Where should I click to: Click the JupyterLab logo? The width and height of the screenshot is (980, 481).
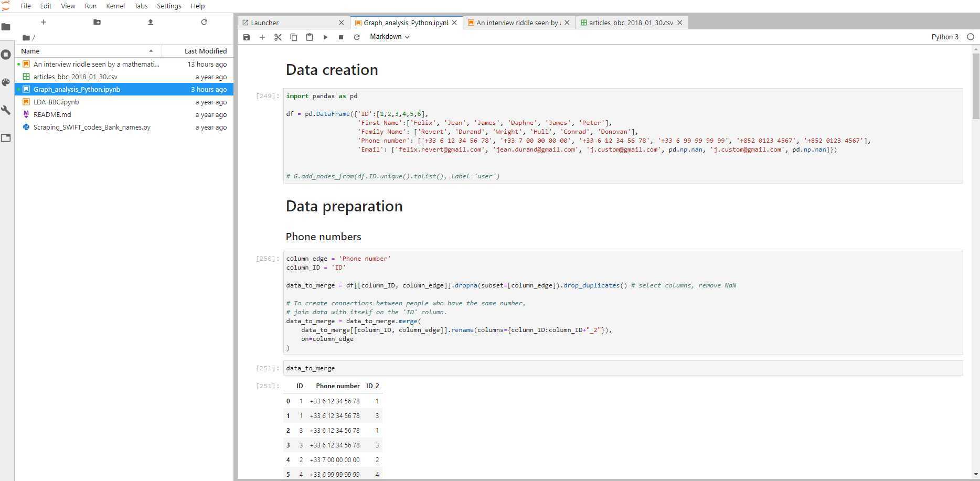pyautogui.click(x=6, y=6)
